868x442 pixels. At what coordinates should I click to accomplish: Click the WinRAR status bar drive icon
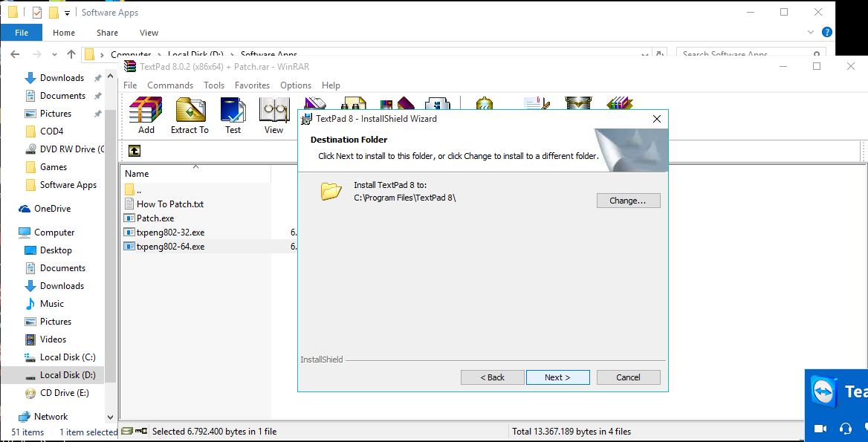127,431
